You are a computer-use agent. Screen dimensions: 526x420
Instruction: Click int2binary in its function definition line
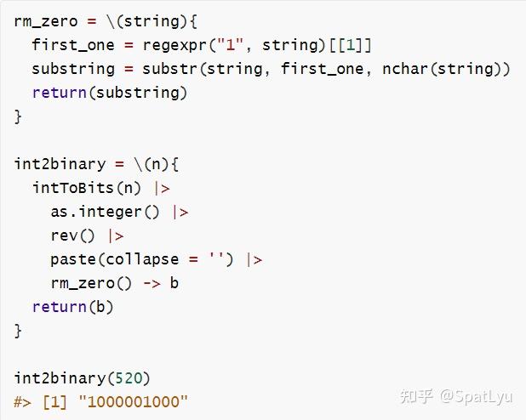coord(60,163)
